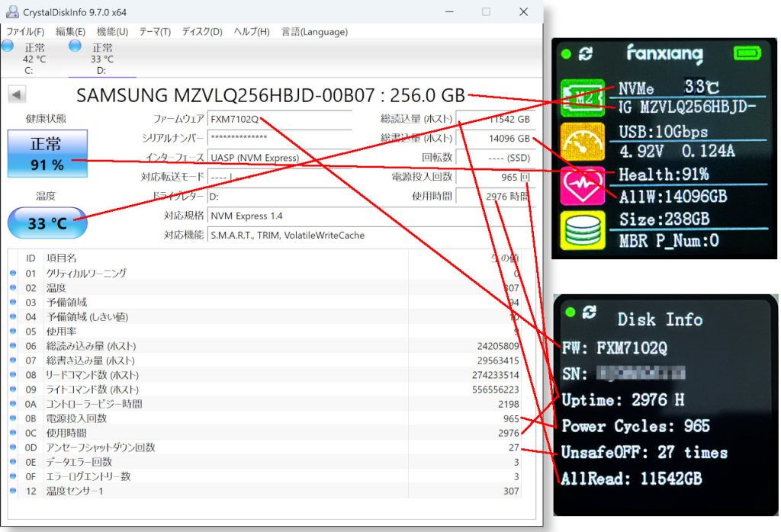This screenshot has width=781, height=532.
Task: Click the orange speedometer USB icon
Action: tap(583, 143)
